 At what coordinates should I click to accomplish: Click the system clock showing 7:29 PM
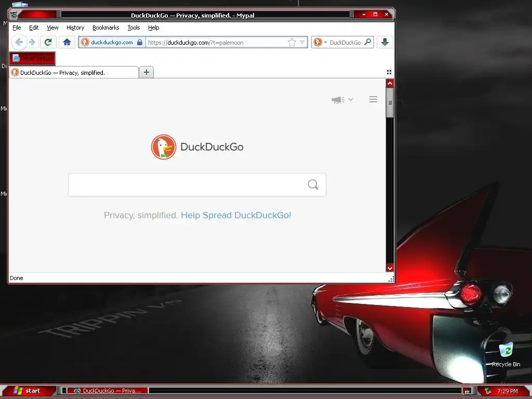508,391
